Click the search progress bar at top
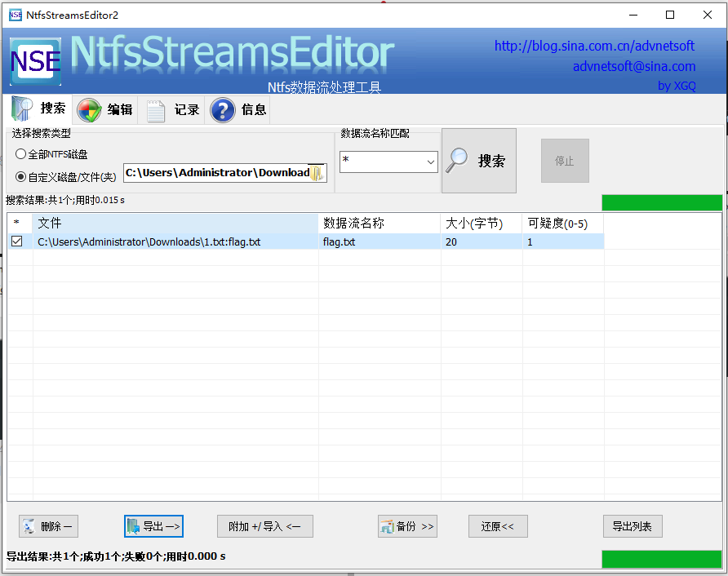The width and height of the screenshot is (728, 576). [662, 203]
